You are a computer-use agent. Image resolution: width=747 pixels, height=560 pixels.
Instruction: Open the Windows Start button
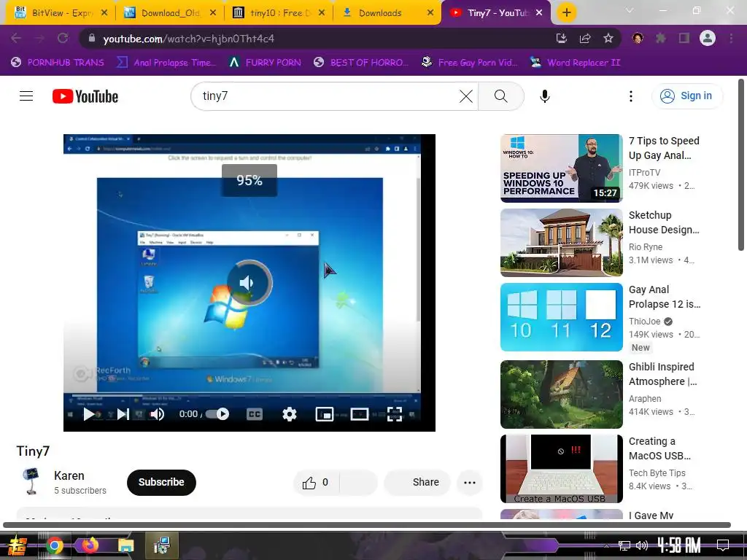[x=17, y=545]
